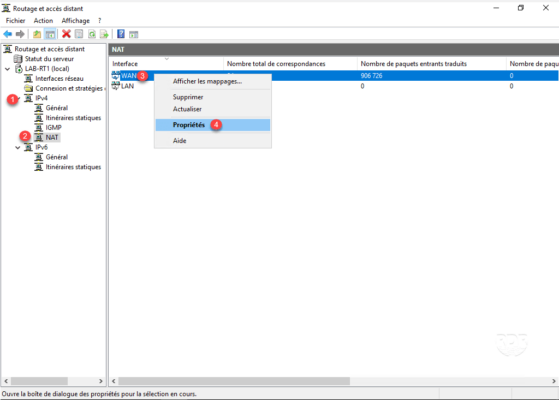Click the details pane horizontal scrollbar thumb
Screen dimensions: 559x400
(x=234, y=381)
